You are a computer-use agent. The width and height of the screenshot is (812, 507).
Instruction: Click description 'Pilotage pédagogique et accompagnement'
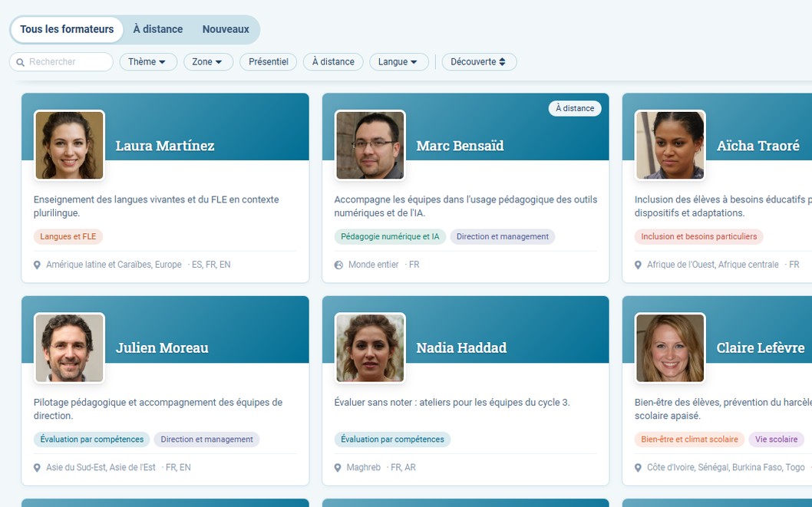pyautogui.click(x=158, y=410)
